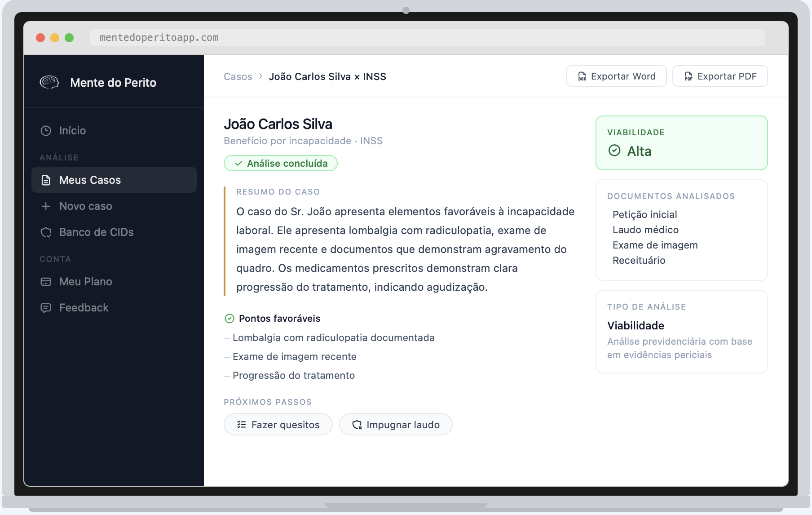This screenshot has height=515, width=812.
Task: Click the shield-x icon in Impugnar laudo
Action: 357,425
